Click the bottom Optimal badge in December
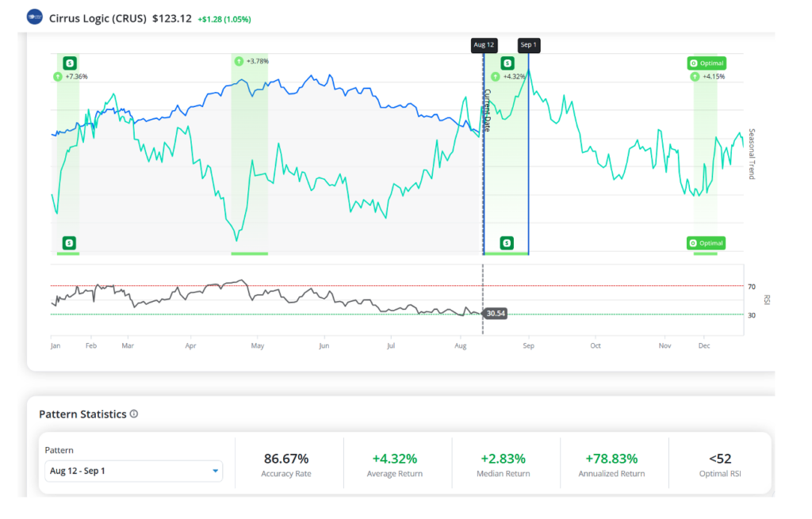The height and width of the screenshot is (519, 812). 706,243
